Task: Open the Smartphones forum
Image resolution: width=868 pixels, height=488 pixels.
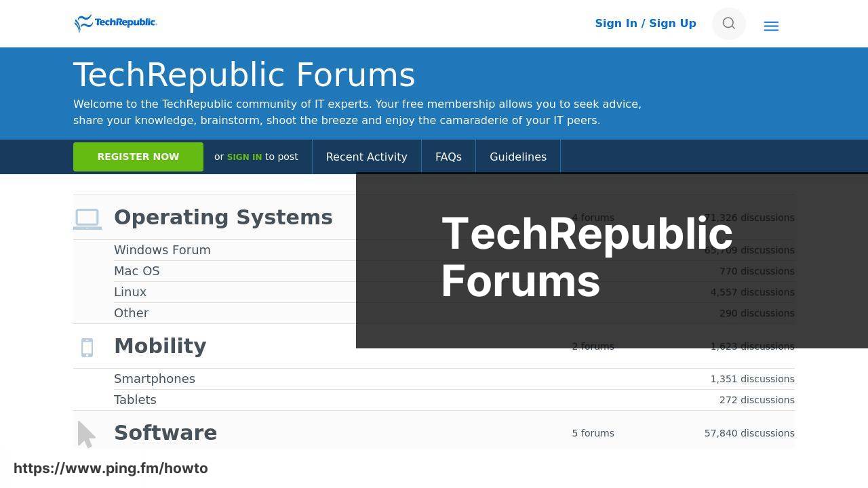Action: 155,379
